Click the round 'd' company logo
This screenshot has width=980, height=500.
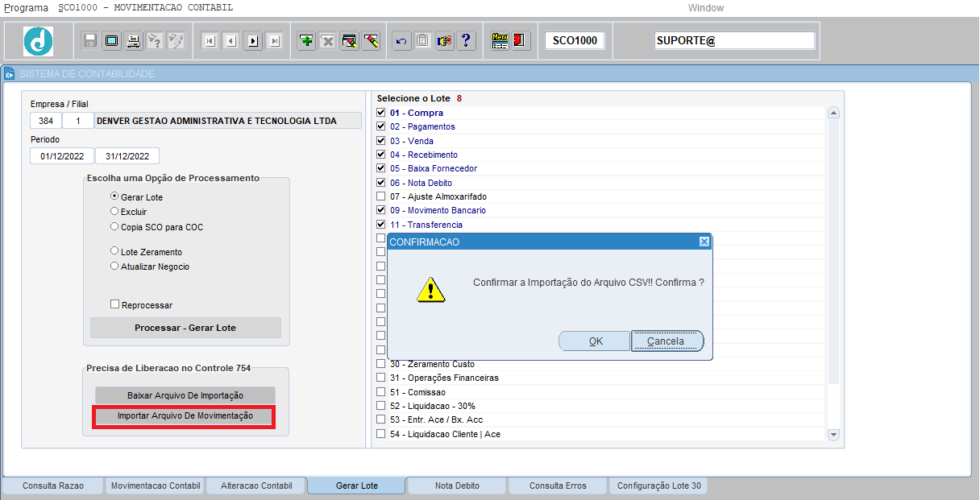coord(38,41)
